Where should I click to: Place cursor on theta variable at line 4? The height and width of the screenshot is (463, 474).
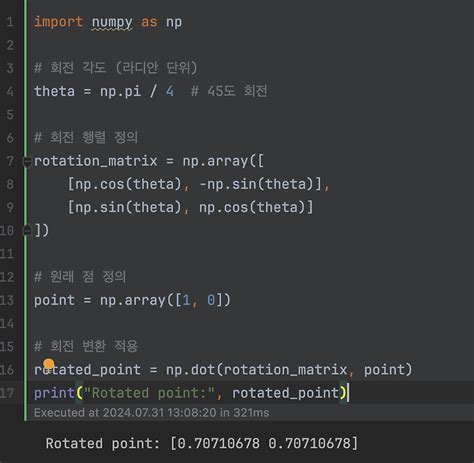coord(54,91)
